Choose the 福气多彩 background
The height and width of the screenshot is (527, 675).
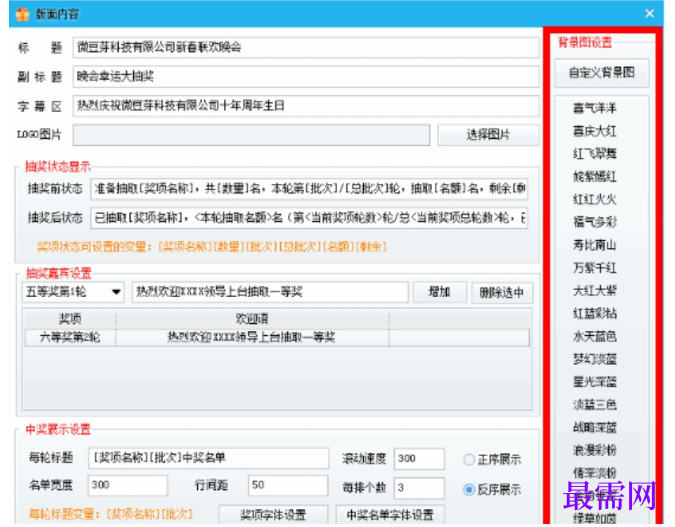tap(595, 222)
